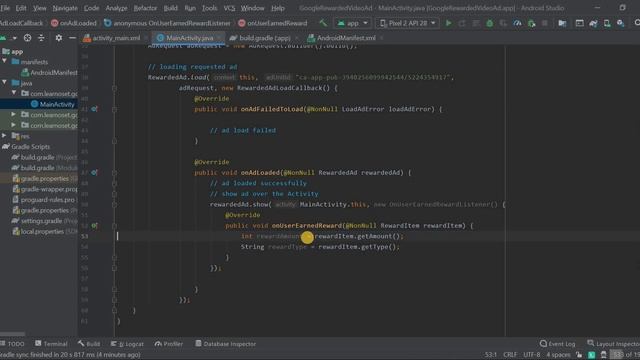Collapse the manifests folder arrow
The image size is (640, 360).
(x=4, y=62)
